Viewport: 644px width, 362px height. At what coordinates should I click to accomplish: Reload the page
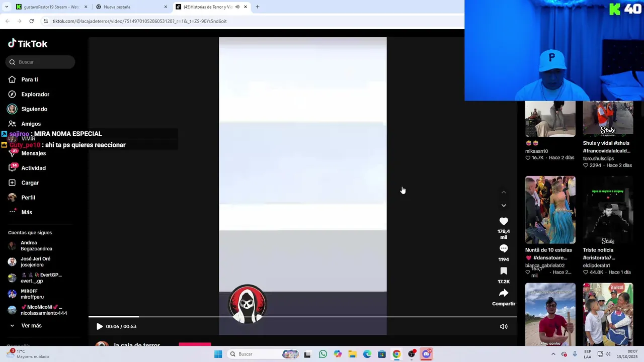pos(32,21)
